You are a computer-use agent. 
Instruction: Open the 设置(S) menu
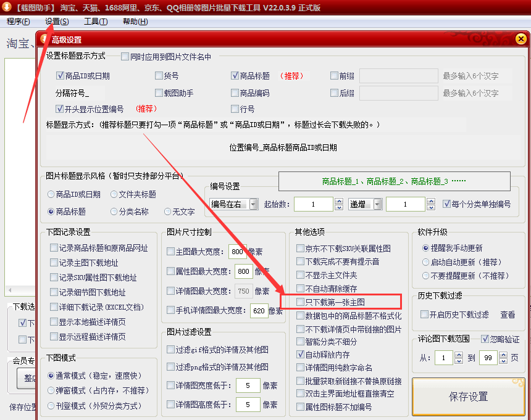pyautogui.click(x=57, y=22)
